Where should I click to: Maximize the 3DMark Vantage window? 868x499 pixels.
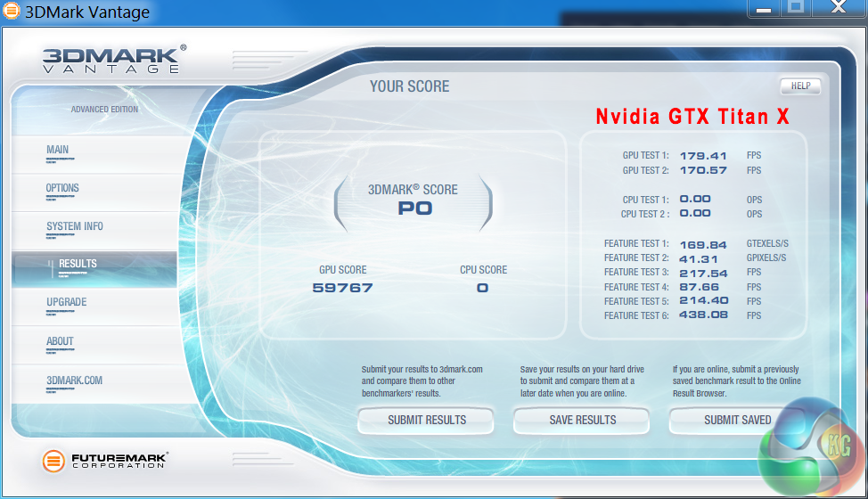[796, 8]
